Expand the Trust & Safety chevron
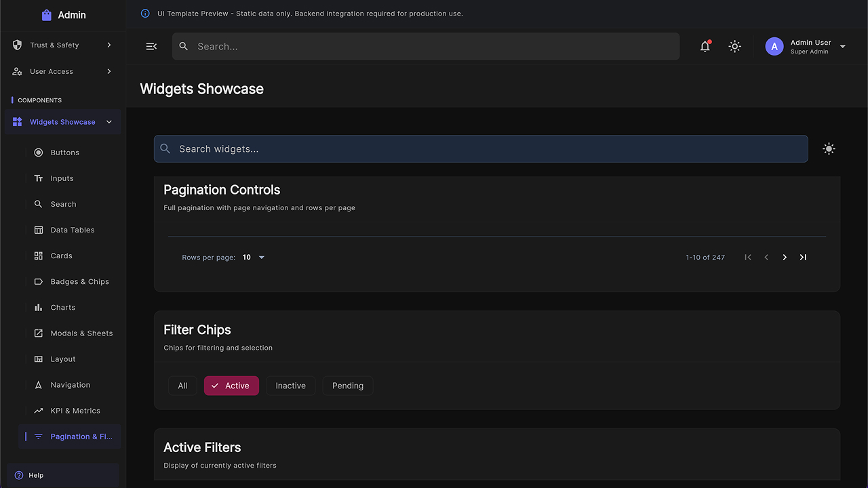The width and height of the screenshot is (868, 488). (x=109, y=45)
